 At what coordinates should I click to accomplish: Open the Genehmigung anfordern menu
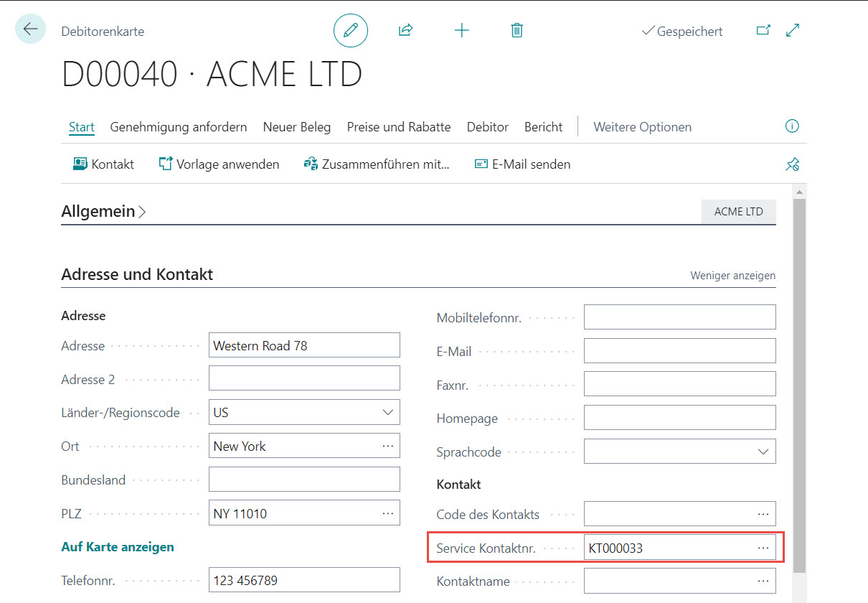click(179, 127)
